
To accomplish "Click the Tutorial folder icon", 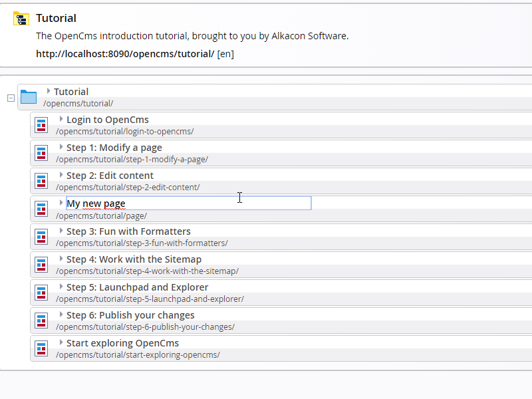I will 28,96.
